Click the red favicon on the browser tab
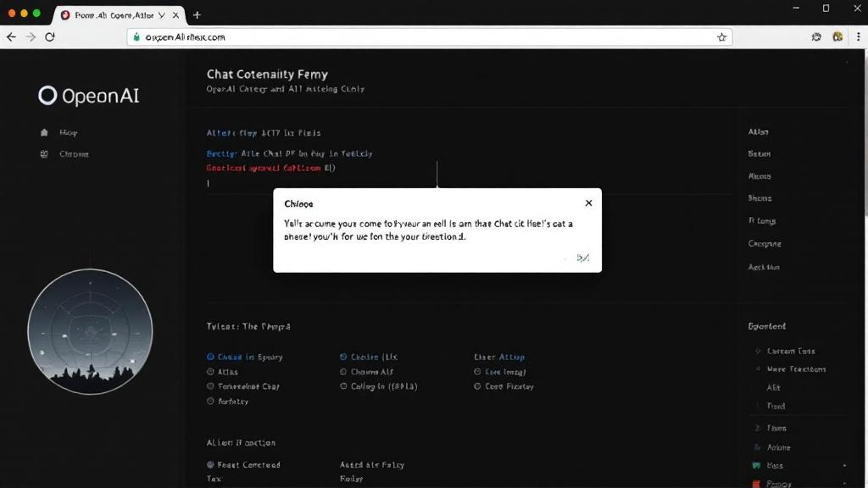This screenshot has height=488, width=868. coord(65,15)
